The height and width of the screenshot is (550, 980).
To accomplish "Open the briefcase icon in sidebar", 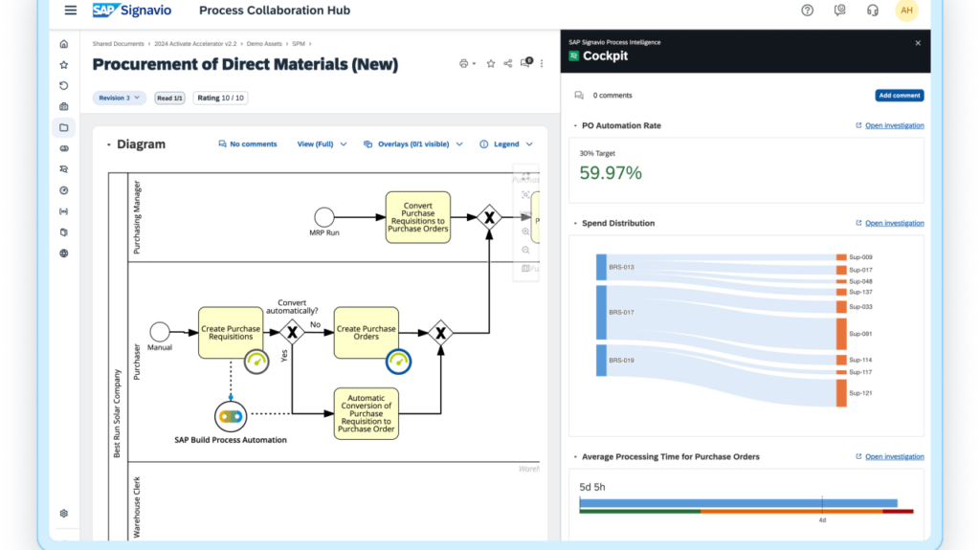I will (x=64, y=107).
